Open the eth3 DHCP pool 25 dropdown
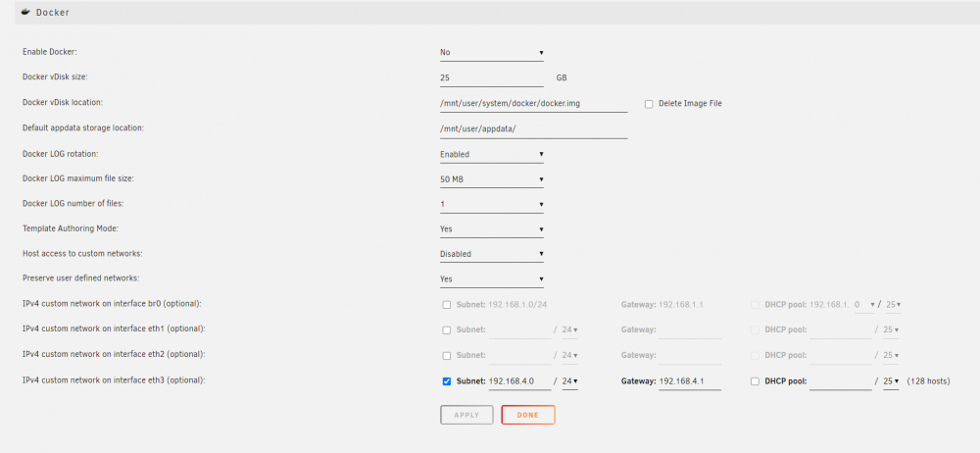This screenshot has width=980, height=453. coord(891,381)
